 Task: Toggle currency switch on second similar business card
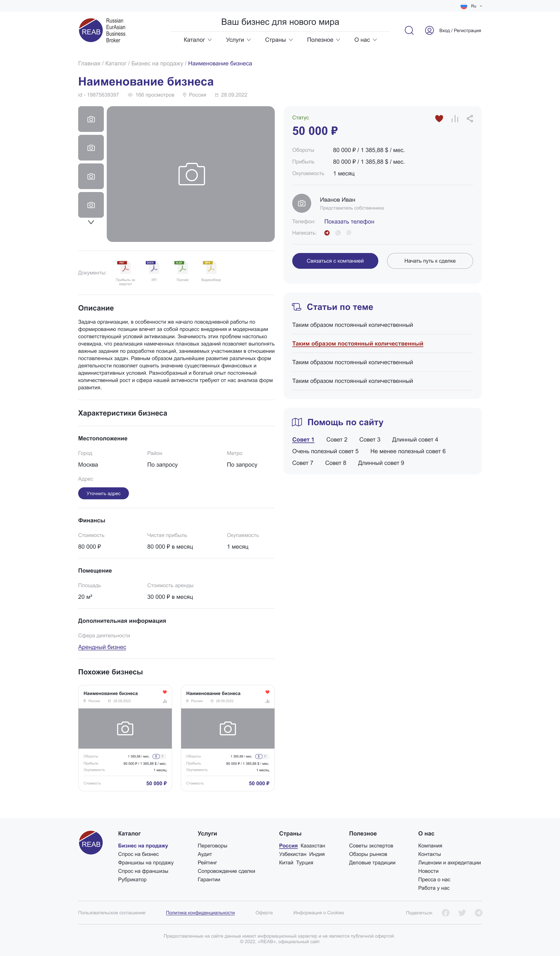click(262, 756)
